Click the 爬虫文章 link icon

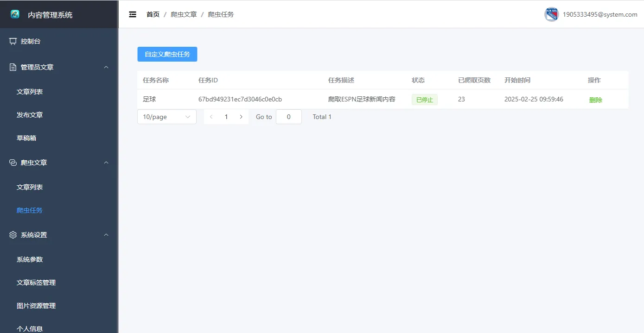(13, 163)
